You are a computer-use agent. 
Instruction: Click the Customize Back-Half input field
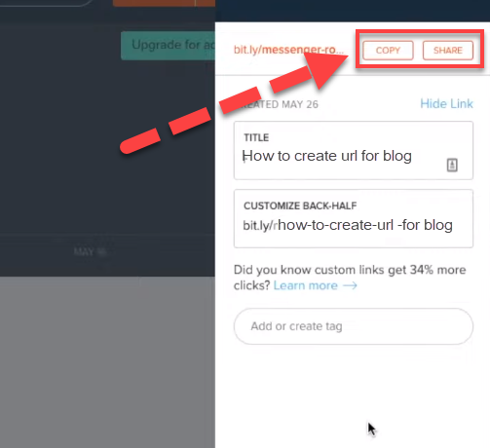354,218
